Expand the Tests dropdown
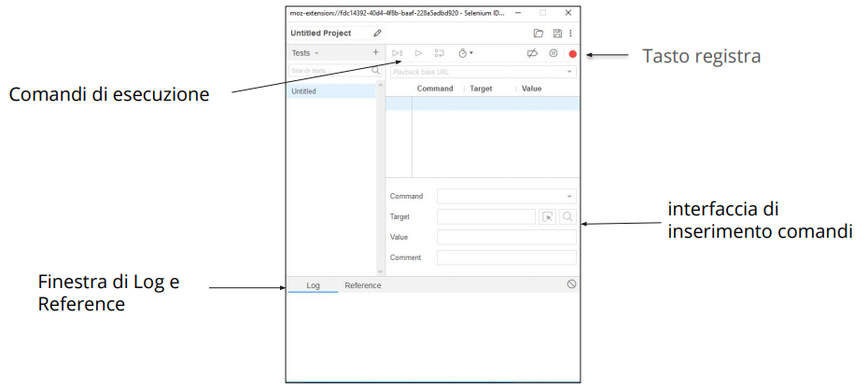The width and height of the screenshot is (868, 386). [x=305, y=53]
